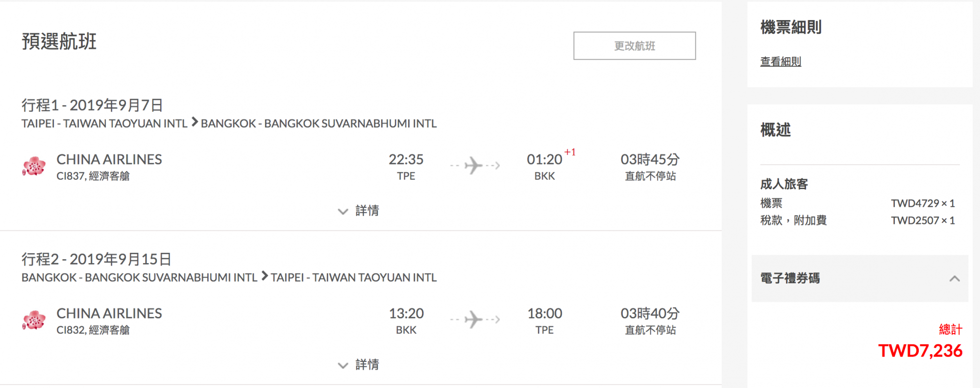The image size is (980, 388).
Task: Click the airplane icon for flight CI837
Action: tap(474, 166)
